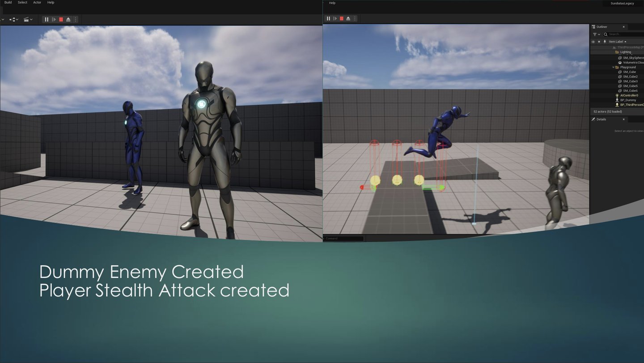The height and width of the screenshot is (363, 644).
Task: Open the Help menu in left editor
Action: click(x=51, y=2)
